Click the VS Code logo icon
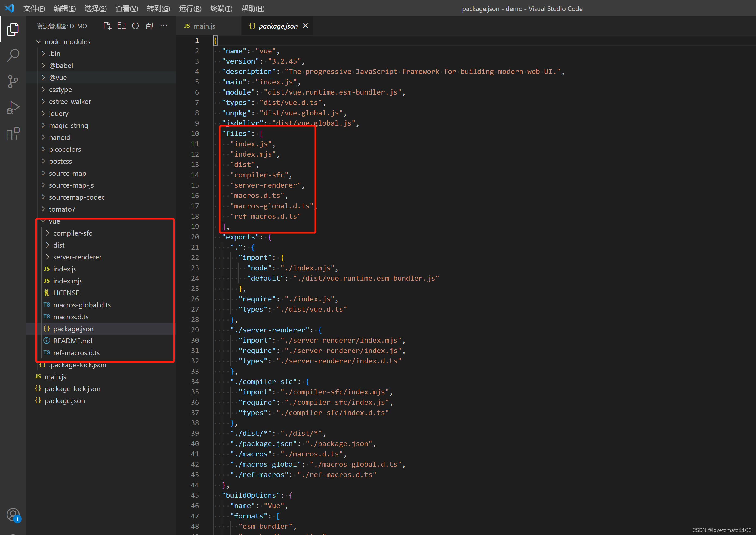756x535 pixels. [x=10, y=8]
